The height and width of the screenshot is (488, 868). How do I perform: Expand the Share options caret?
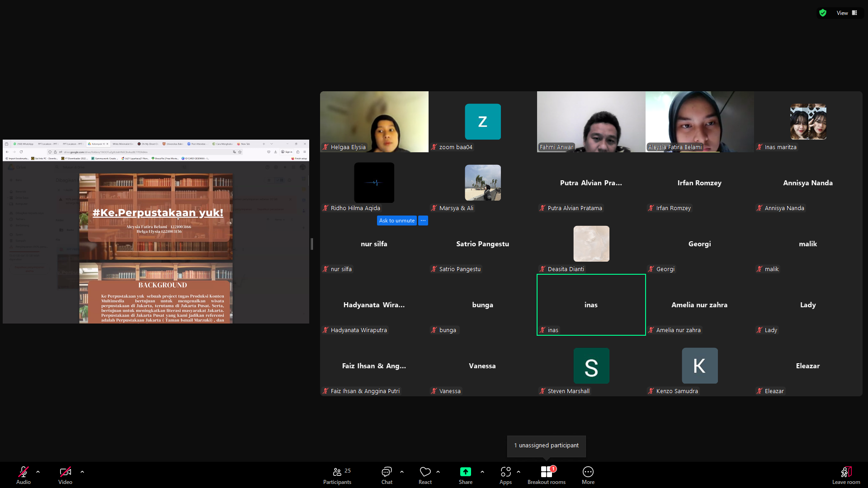tap(482, 472)
